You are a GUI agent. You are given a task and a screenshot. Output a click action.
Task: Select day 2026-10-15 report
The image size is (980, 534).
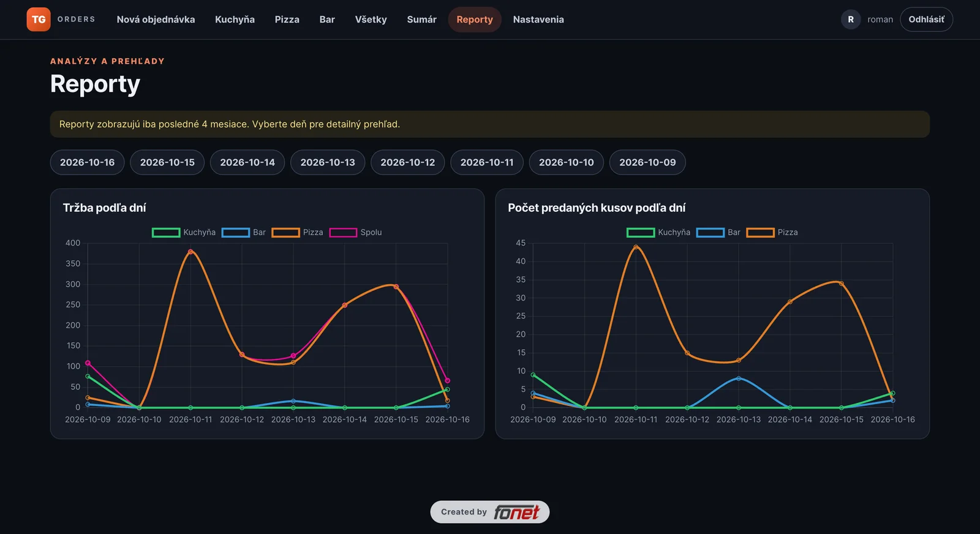click(x=167, y=162)
